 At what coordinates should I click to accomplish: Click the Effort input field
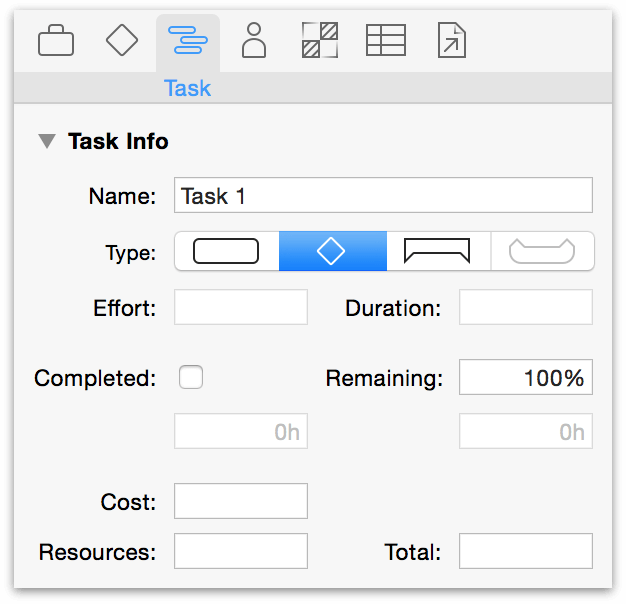click(x=241, y=307)
